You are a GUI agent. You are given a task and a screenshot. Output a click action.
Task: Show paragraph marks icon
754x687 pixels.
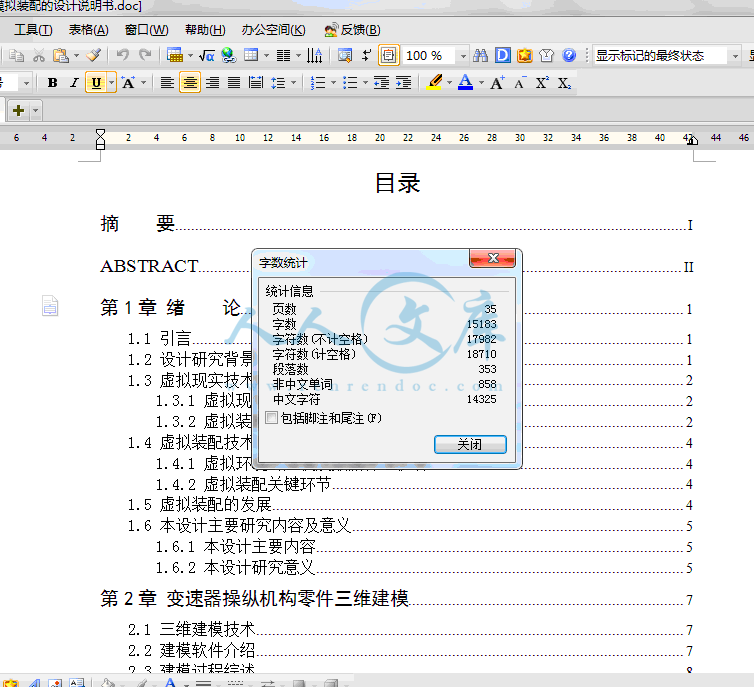(366, 55)
